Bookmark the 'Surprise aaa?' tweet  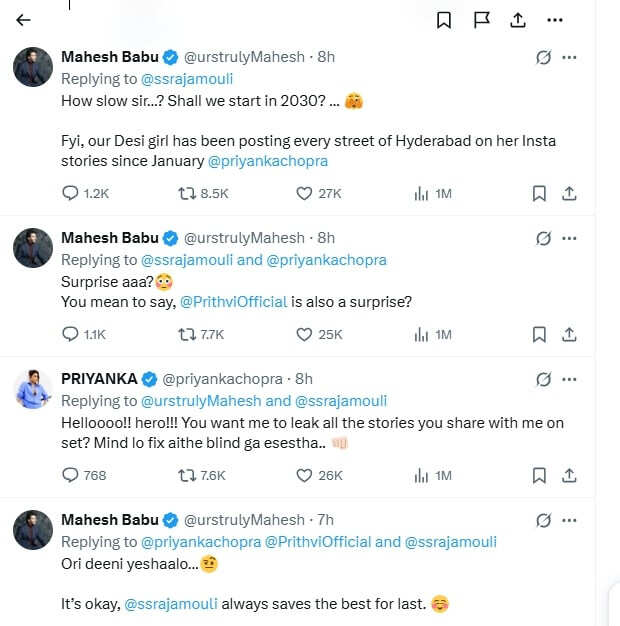[x=539, y=334]
